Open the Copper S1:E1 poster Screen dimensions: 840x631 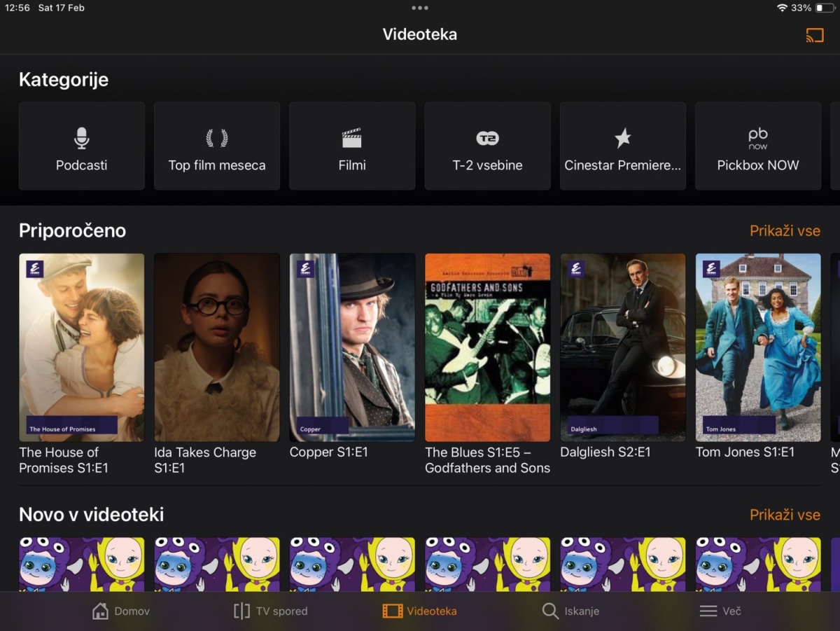coord(352,347)
